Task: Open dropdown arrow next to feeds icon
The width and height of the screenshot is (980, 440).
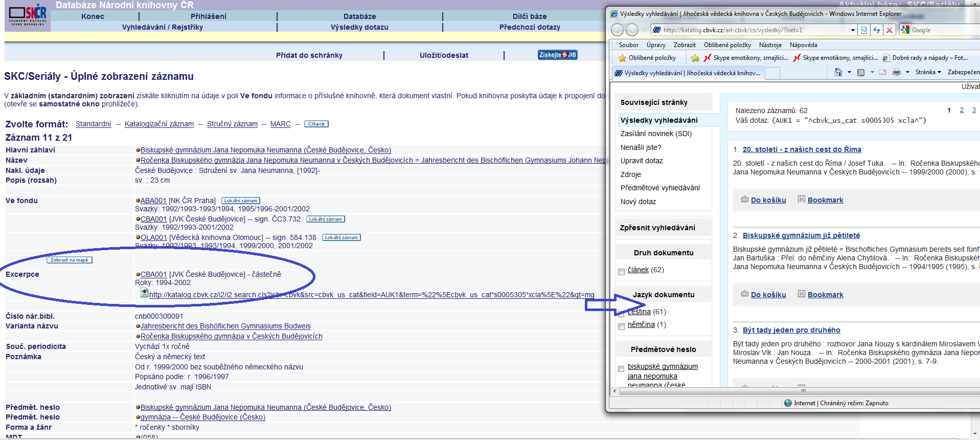Action: pyautogui.click(x=872, y=72)
